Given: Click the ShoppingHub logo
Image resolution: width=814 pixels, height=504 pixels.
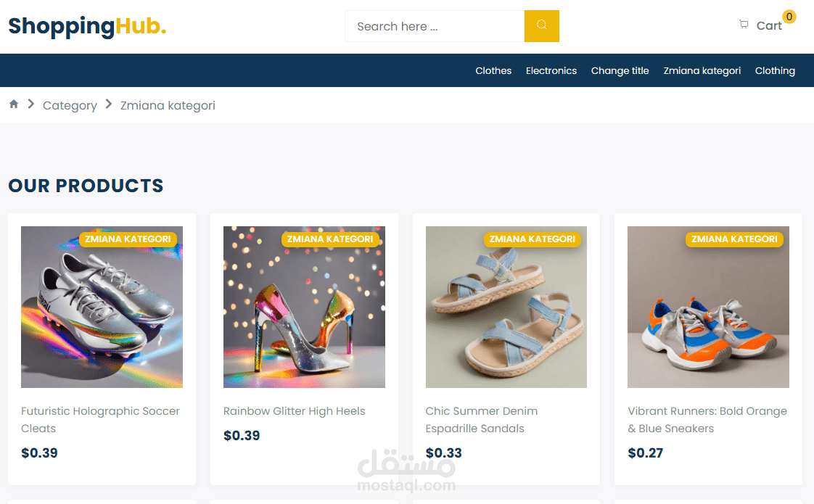Looking at the screenshot, I should tap(87, 26).
